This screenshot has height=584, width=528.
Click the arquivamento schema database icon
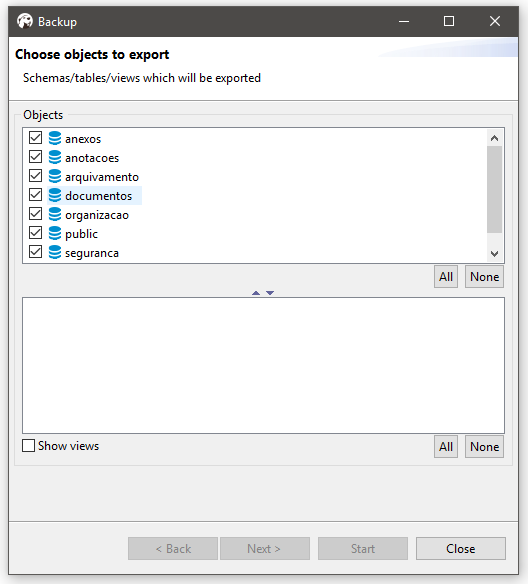(x=55, y=176)
